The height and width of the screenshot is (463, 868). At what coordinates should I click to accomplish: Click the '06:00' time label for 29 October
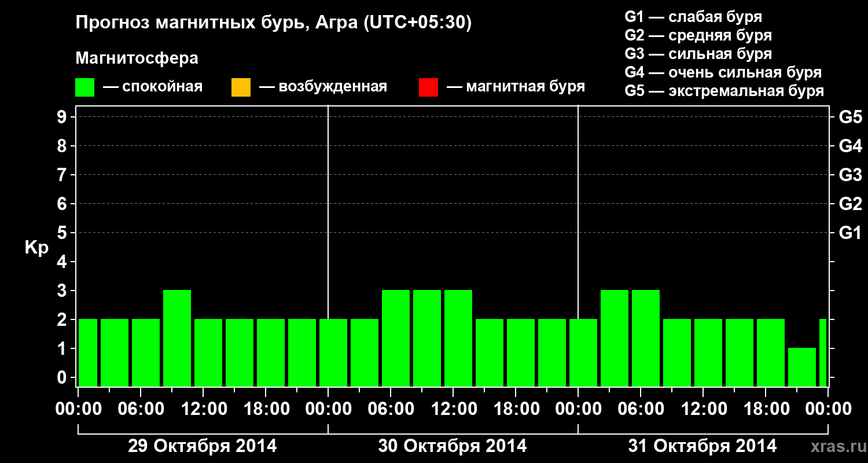[x=141, y=409]
